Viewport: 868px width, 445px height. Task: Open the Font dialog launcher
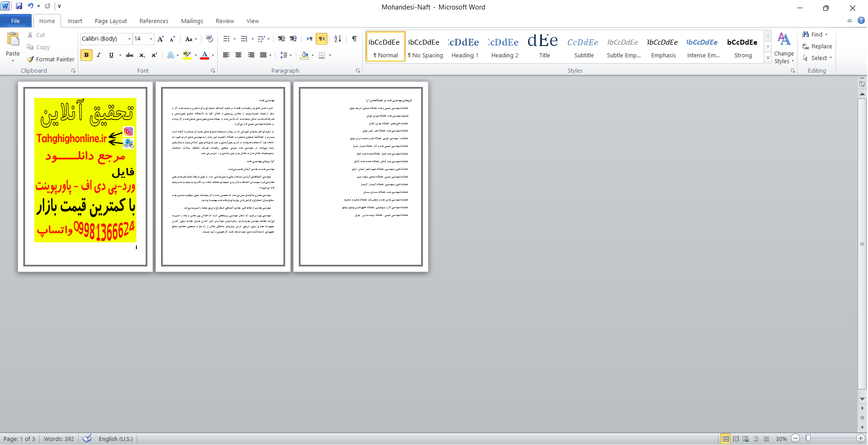(x=213, y=71)
